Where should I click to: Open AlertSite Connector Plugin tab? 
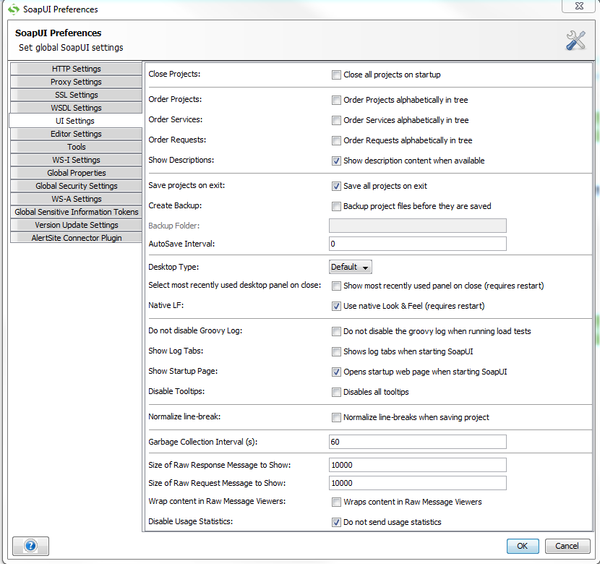[76, 238]
